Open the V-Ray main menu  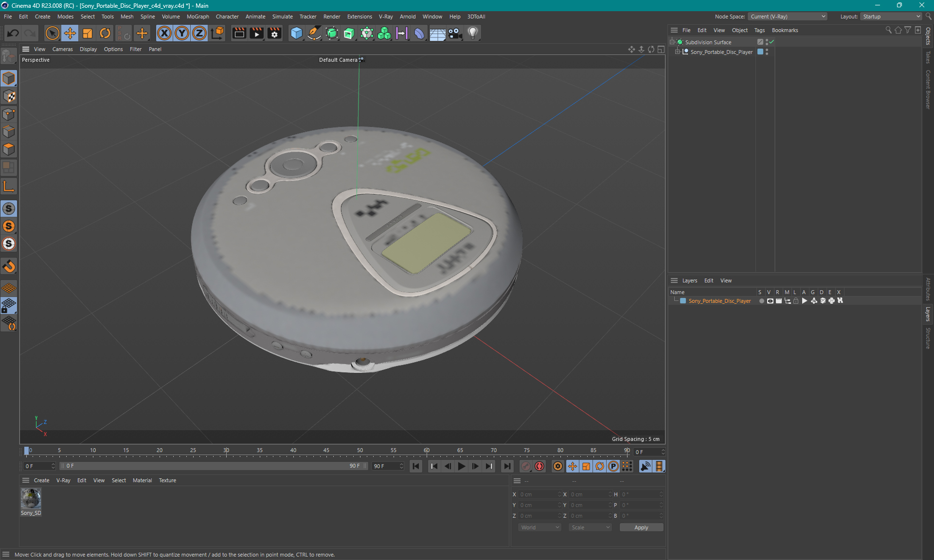point(386,17)
